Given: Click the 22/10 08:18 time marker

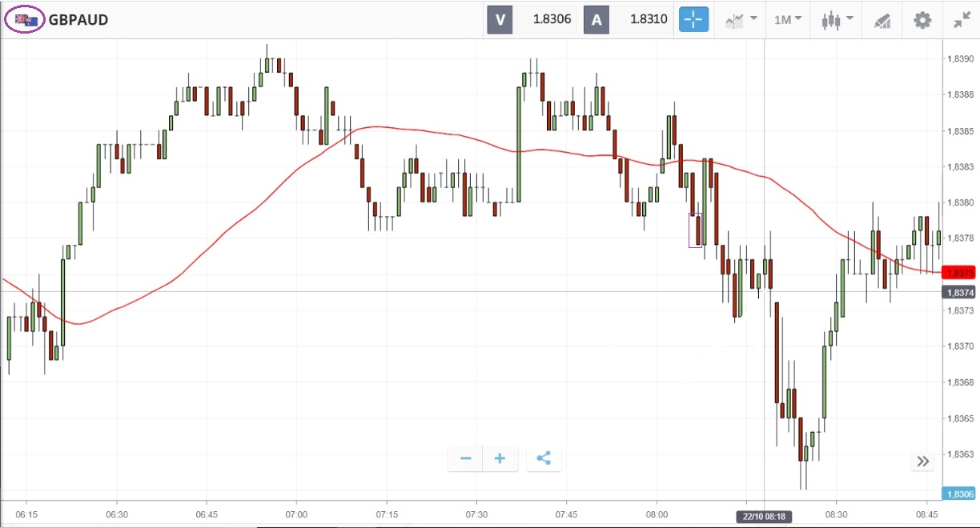Looking at the screenshot, I should click(x=765, y=516).
